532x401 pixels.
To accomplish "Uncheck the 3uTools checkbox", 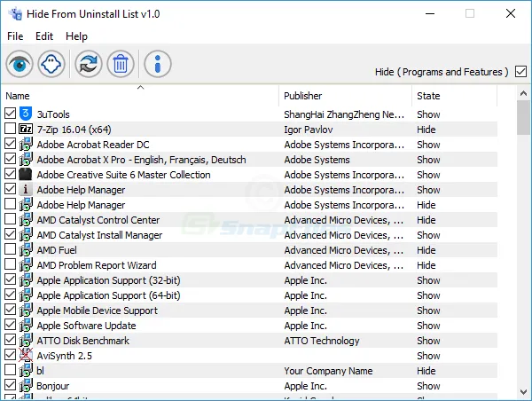I will [x=10, y=114].
